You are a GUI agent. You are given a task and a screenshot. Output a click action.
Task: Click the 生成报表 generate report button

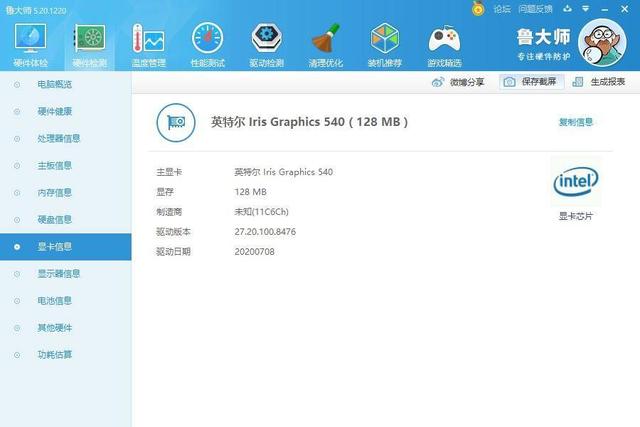click(x=599, y=82)
